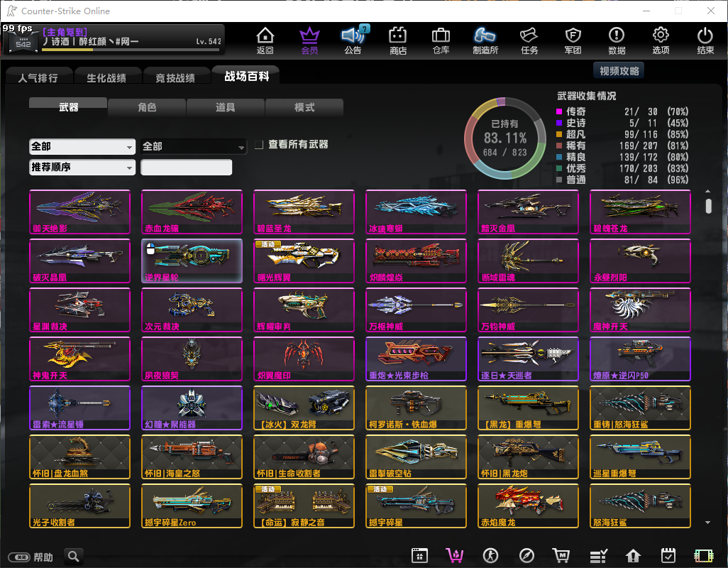The width and height of the screenshot is (728, 568).
Task: Open the 会员 crown membership icon
Action: click(x=309, y=40)
